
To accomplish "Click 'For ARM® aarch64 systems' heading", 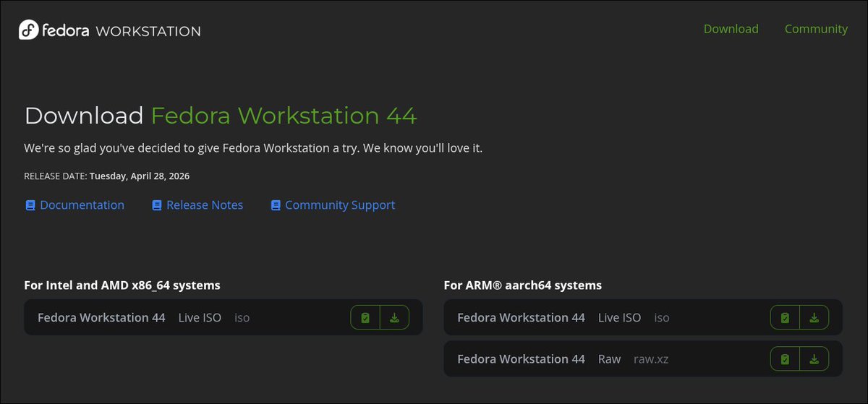I will coord(522,285).
